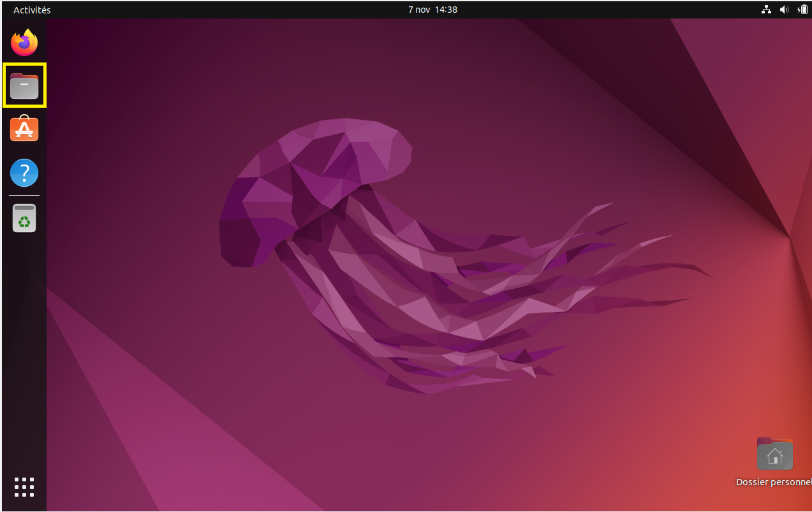Open Help via the question mark icon

pos(24,173)
